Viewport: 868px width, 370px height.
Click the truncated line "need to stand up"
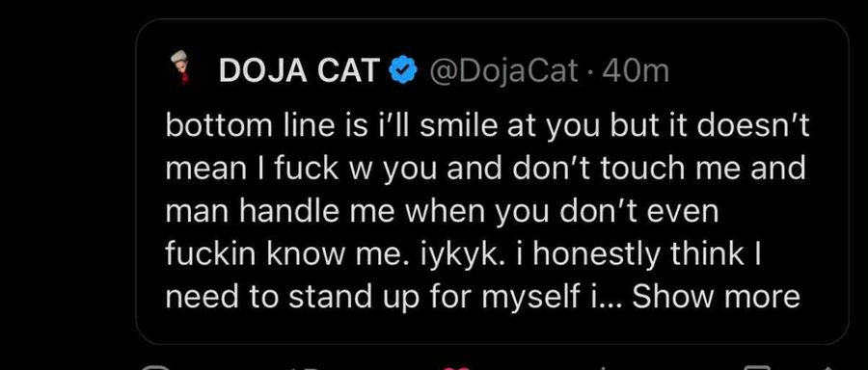483,297
